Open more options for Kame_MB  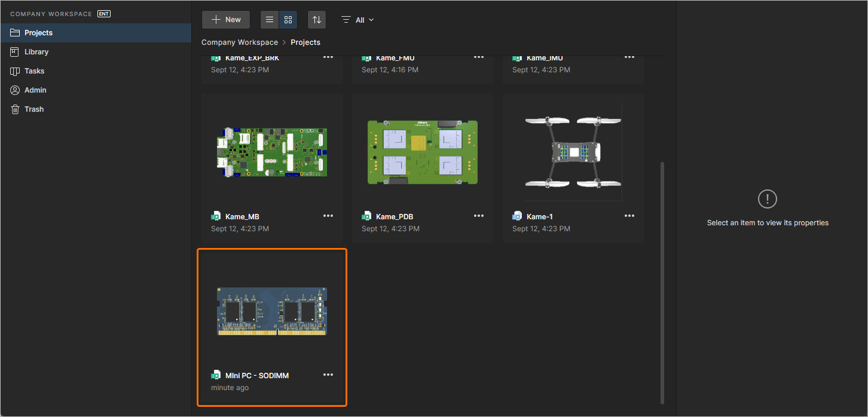coord(328,216)
